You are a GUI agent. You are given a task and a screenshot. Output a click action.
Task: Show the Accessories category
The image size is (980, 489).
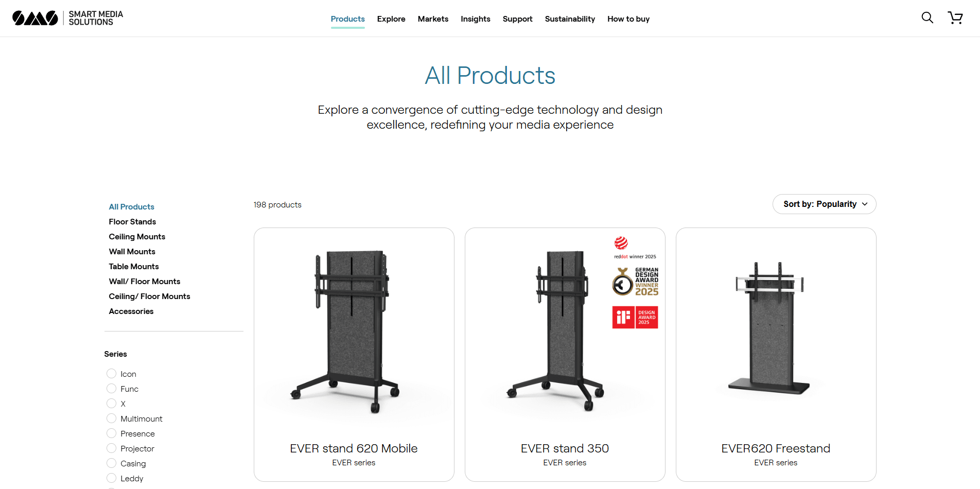[x=131, y=311]
